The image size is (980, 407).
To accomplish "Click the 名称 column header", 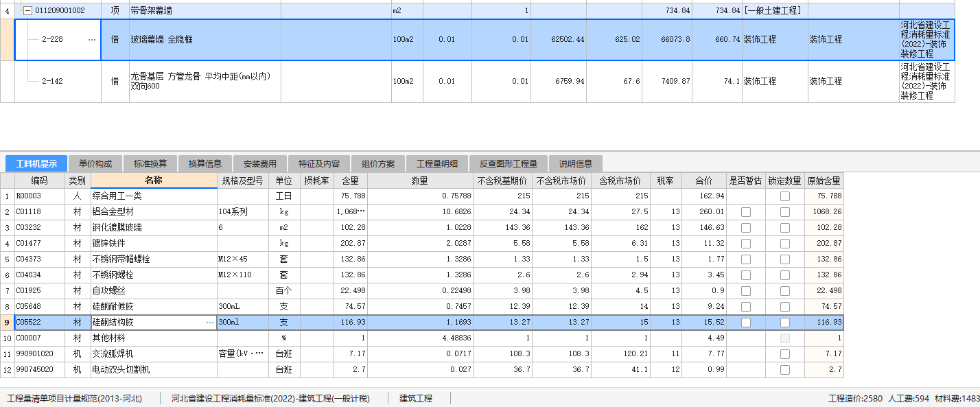I will tap(154, 181).
